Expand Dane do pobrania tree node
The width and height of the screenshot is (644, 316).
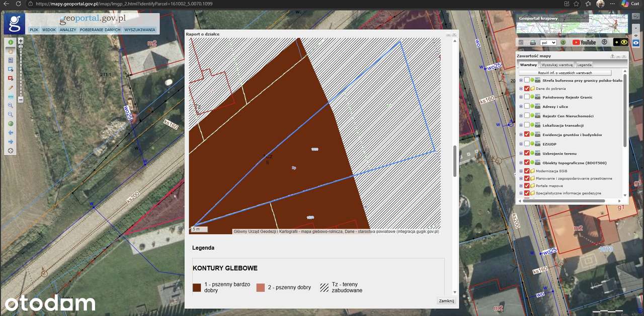click(x=521, y=88)
